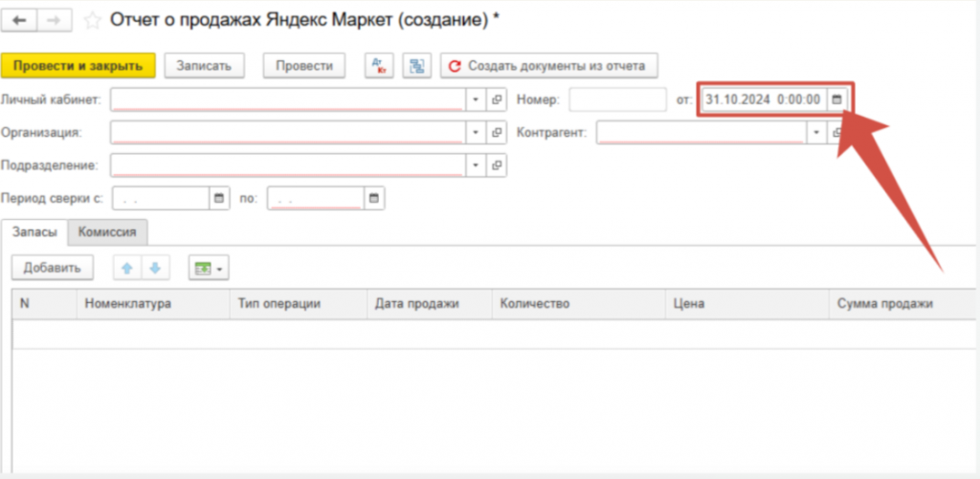Open calendar for Период сверки start date

click(x=219, y=199)
